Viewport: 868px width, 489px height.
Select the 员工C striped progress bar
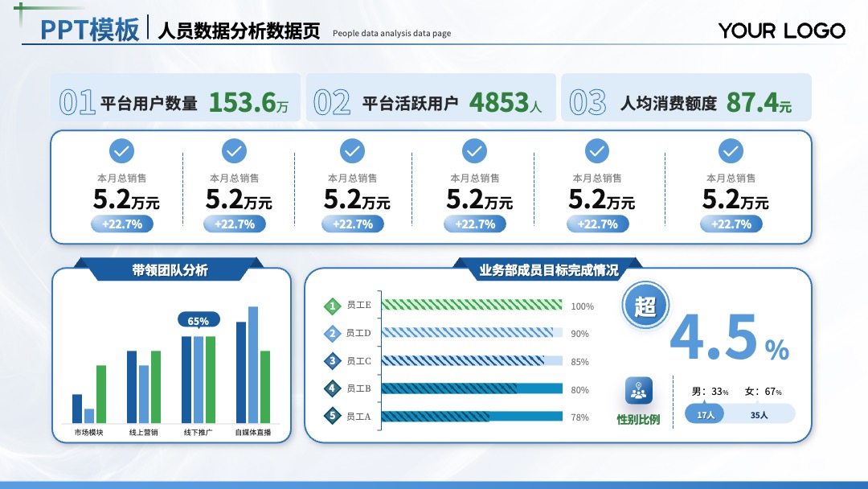473,360
